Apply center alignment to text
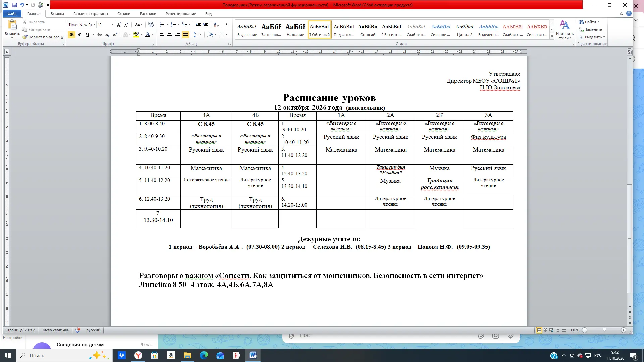Image resolution: width=644 pixels, height=362 pixels. click(170, 35)
